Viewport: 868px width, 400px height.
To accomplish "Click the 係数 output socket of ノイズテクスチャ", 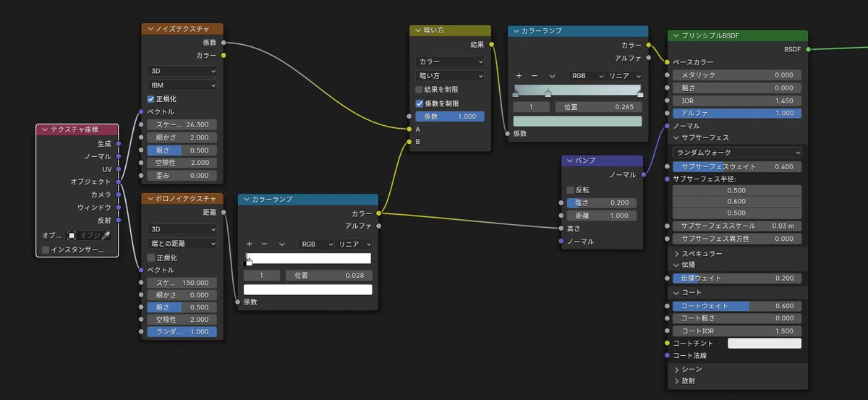I will point(224,43).
